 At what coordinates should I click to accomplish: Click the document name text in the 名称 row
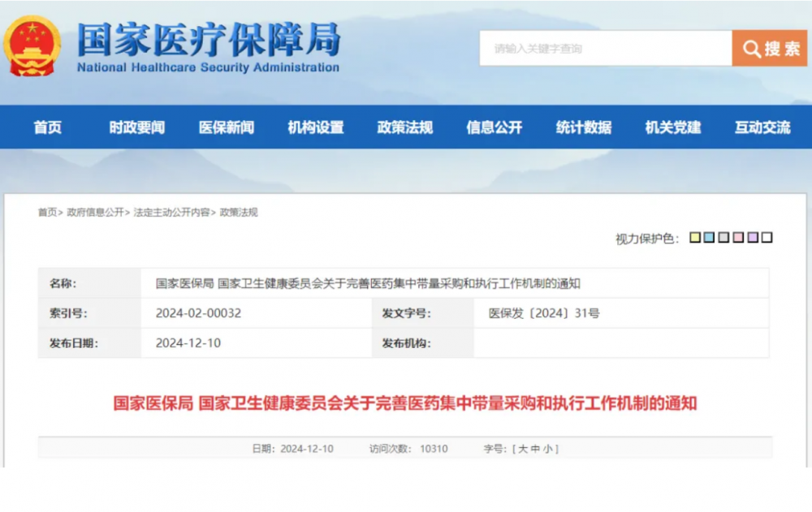(x=368, y=283)
